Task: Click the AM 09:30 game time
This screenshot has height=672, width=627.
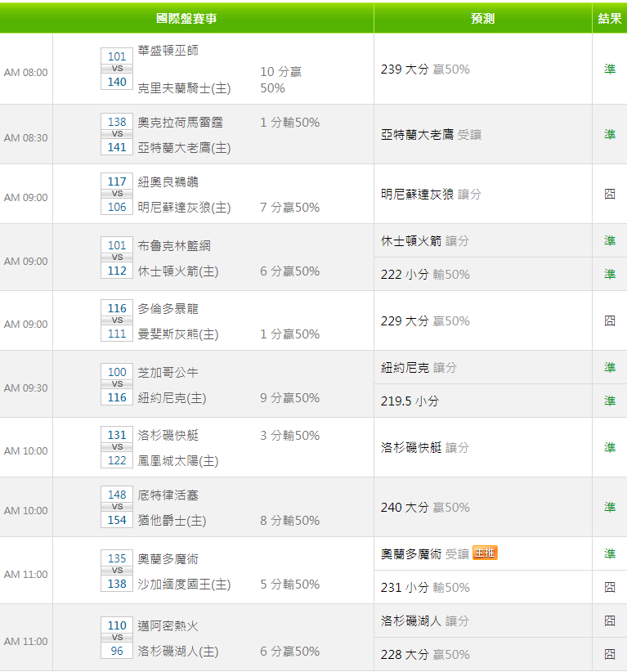Action: click(25, 388)
